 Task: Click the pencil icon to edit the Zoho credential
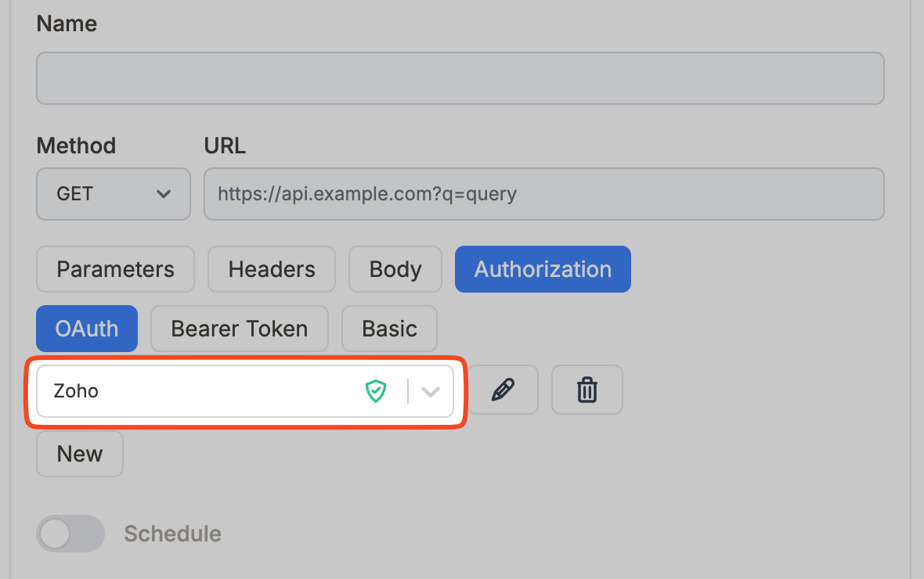[504, 390]
